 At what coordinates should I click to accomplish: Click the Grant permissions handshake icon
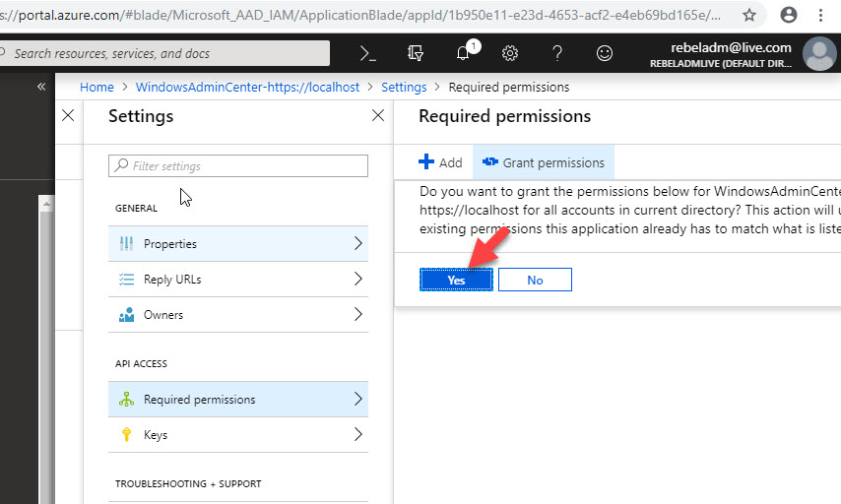point(490,161)
